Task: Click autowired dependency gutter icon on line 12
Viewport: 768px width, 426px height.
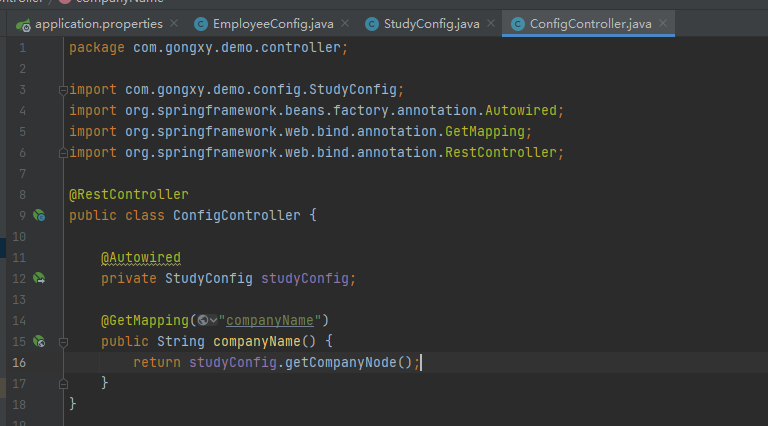Action: click(39, 278)
